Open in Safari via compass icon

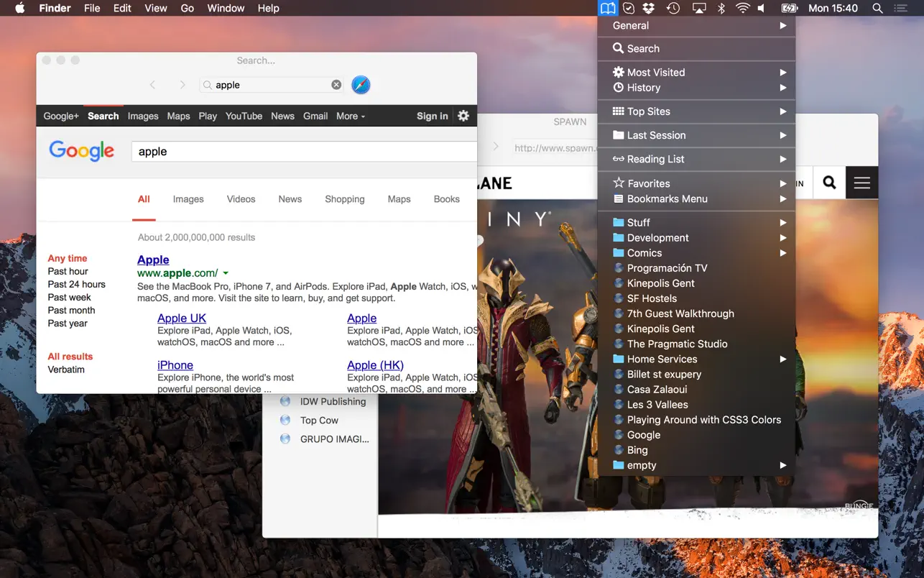point(361,85)
